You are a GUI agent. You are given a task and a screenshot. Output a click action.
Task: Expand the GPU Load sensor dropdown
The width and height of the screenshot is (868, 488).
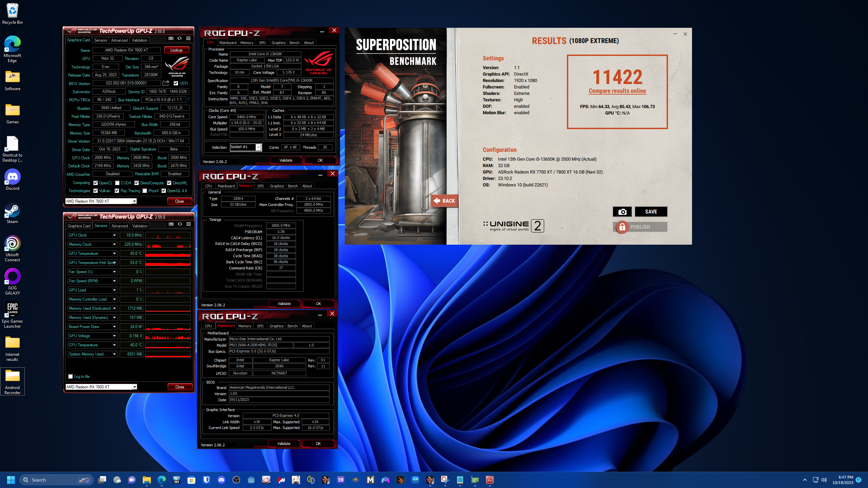tap(114, 290)
